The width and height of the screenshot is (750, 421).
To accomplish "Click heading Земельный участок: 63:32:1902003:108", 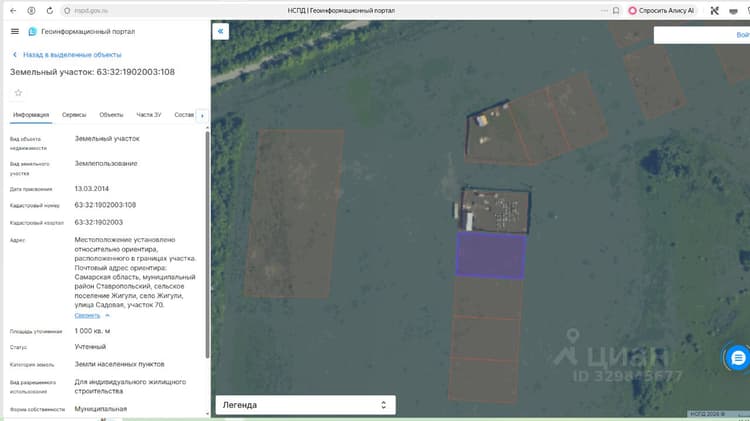I will click(92, 72).
